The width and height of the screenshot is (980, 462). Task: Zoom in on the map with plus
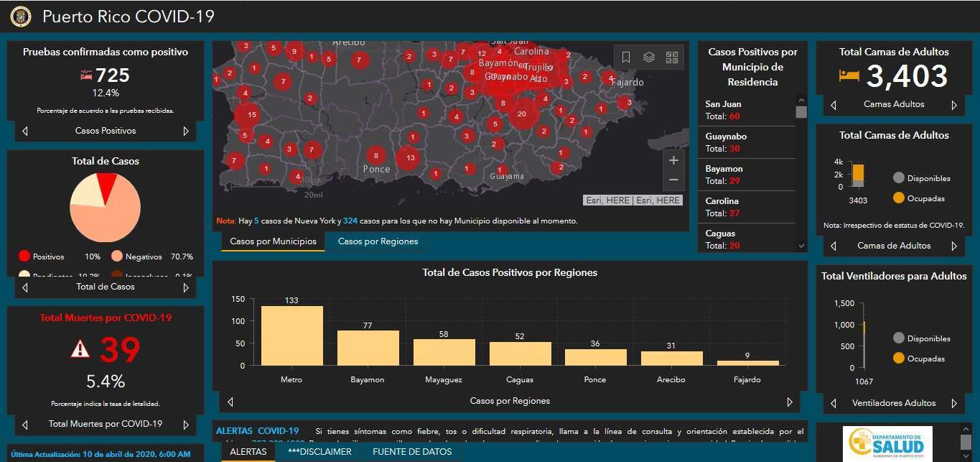[x=673, y=160]
